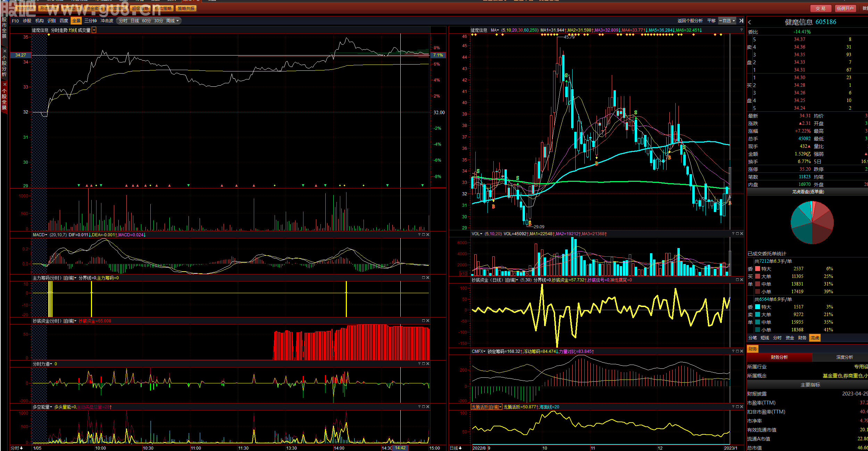Maximize the MACD indicator panel

pos(424,235)
